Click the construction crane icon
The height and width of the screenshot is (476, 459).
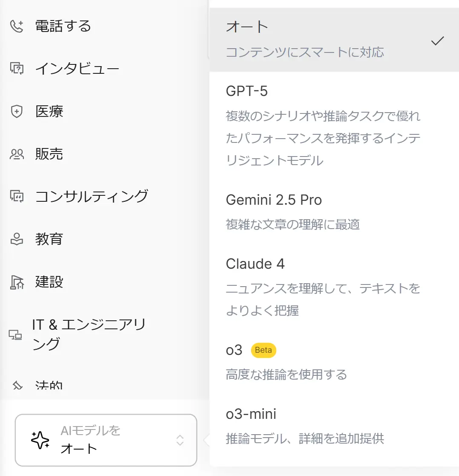pos(17,282)
